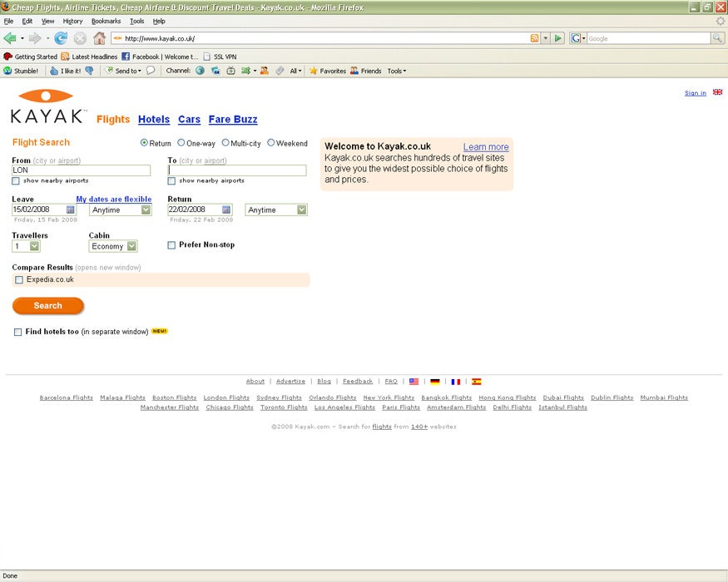The image size is (728, 582).
Task: Click the browser Reload button
Action: coord(61,38)
